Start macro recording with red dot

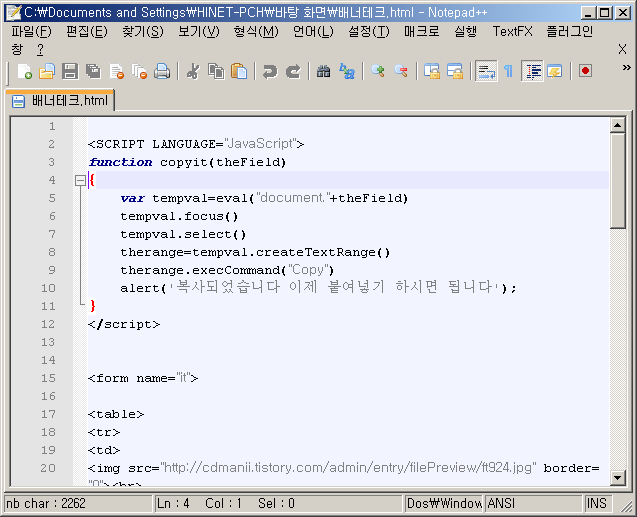[585, 71]
